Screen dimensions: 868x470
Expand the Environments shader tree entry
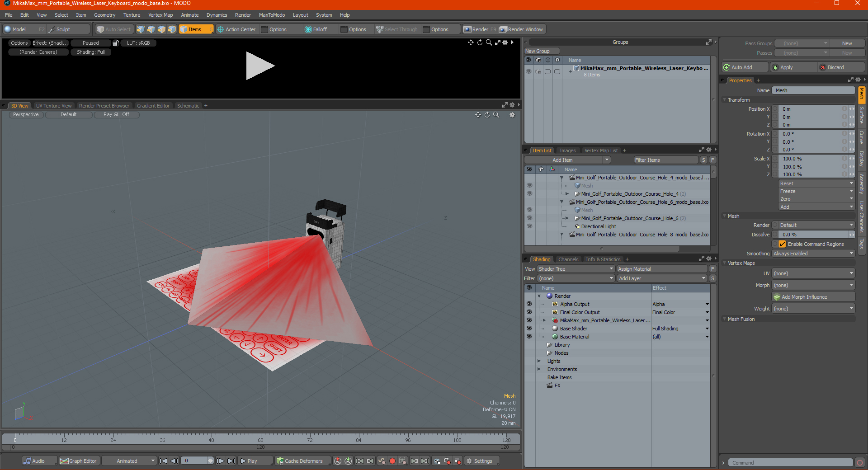[539, 369]
